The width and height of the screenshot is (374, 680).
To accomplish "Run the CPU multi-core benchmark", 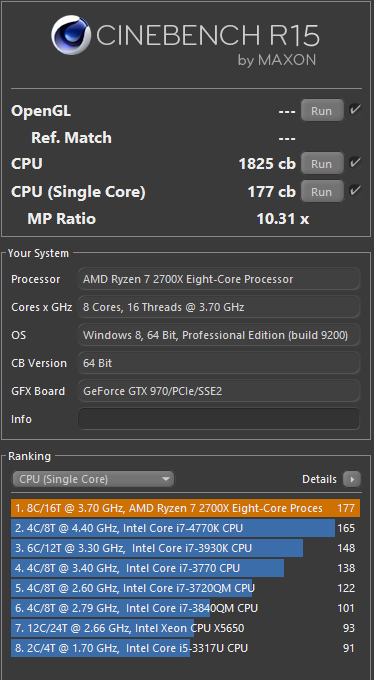I will pos(322,163).
